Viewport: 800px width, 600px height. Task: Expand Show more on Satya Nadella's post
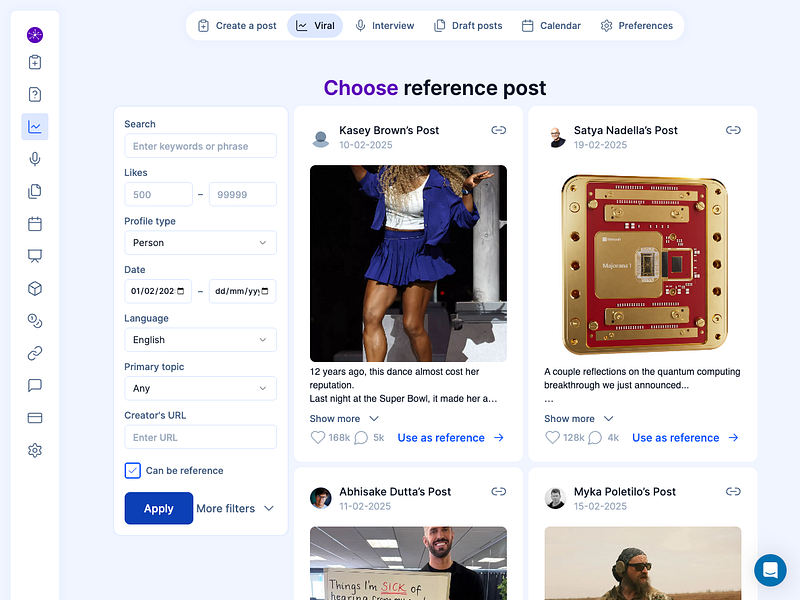[579, 418]
